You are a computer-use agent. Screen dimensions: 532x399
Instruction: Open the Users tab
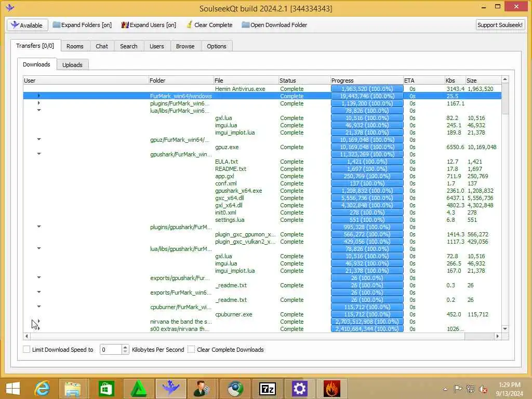coord(157,46)
